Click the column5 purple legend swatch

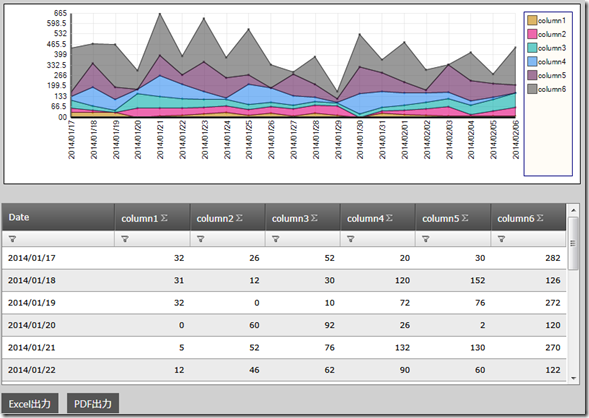coord(532,75)
